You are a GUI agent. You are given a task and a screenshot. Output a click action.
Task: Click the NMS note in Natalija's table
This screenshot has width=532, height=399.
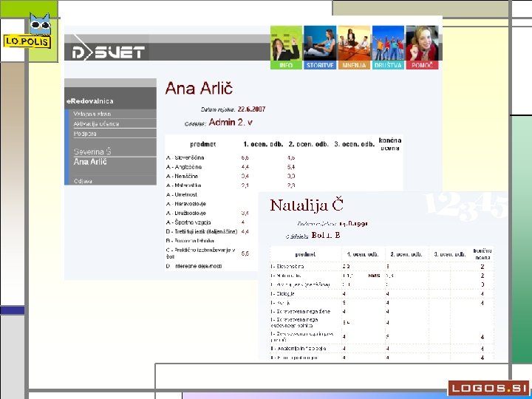click(x=374, y=276)
